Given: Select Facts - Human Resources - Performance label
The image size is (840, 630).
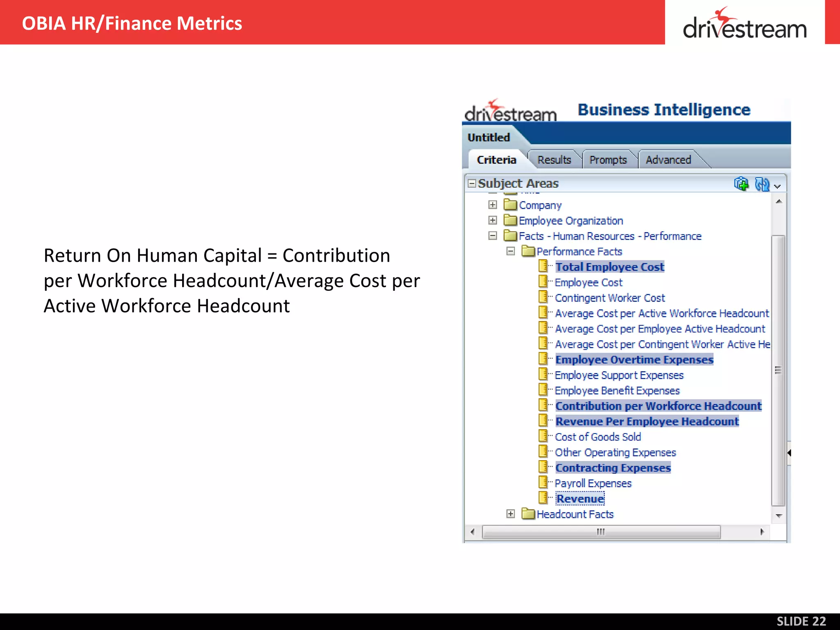Looking at the screenshot, I should 610,236.
